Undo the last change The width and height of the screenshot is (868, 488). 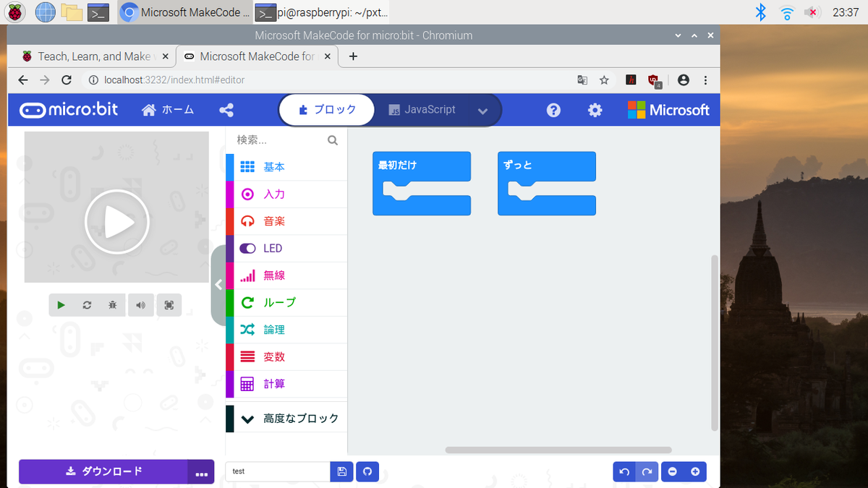[624, 472]
